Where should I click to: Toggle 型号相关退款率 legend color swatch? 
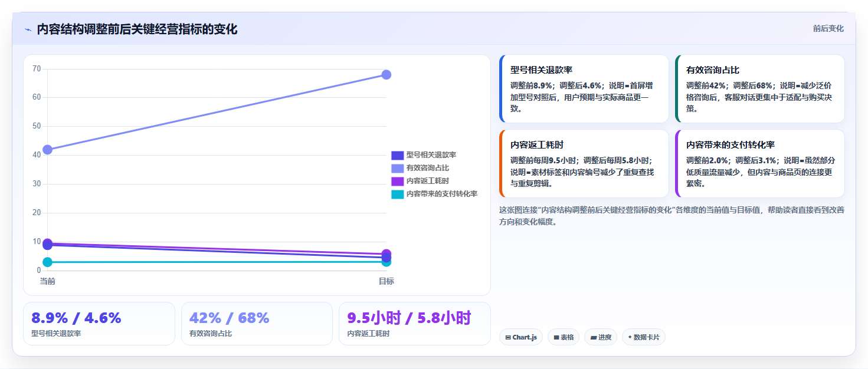(397, 155)
